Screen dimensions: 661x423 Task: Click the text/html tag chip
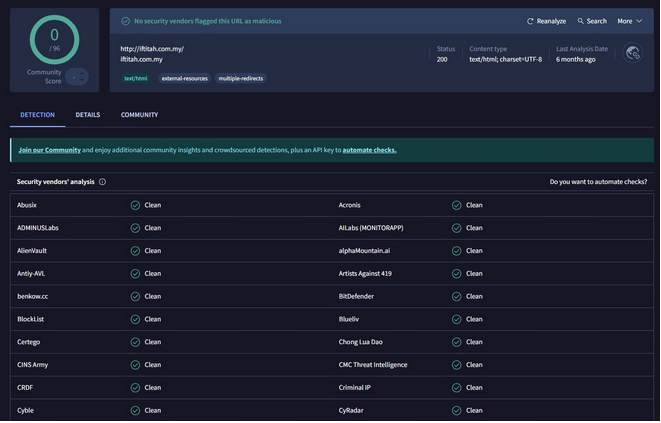point(135,78)
